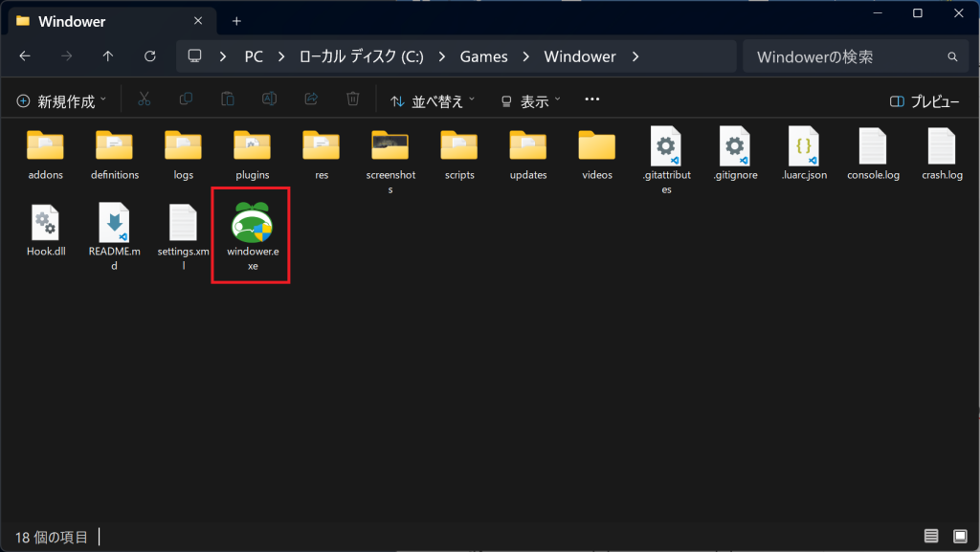Click the refresh icon beside address bar
The image size is (980, 552).
click(150, 56)
